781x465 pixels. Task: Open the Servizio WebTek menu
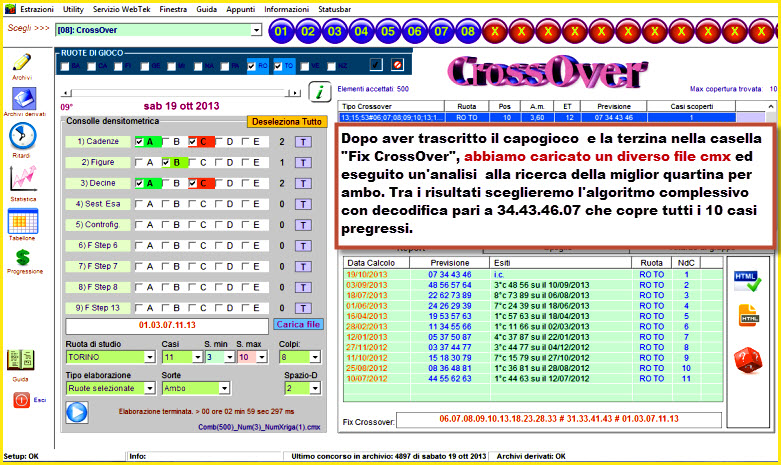coord(122,9)
